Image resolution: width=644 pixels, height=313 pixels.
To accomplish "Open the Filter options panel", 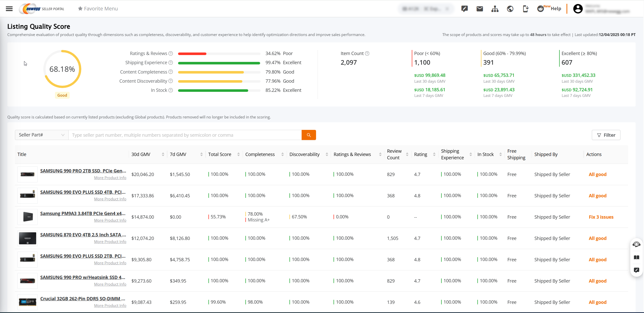I will [606, 135].
